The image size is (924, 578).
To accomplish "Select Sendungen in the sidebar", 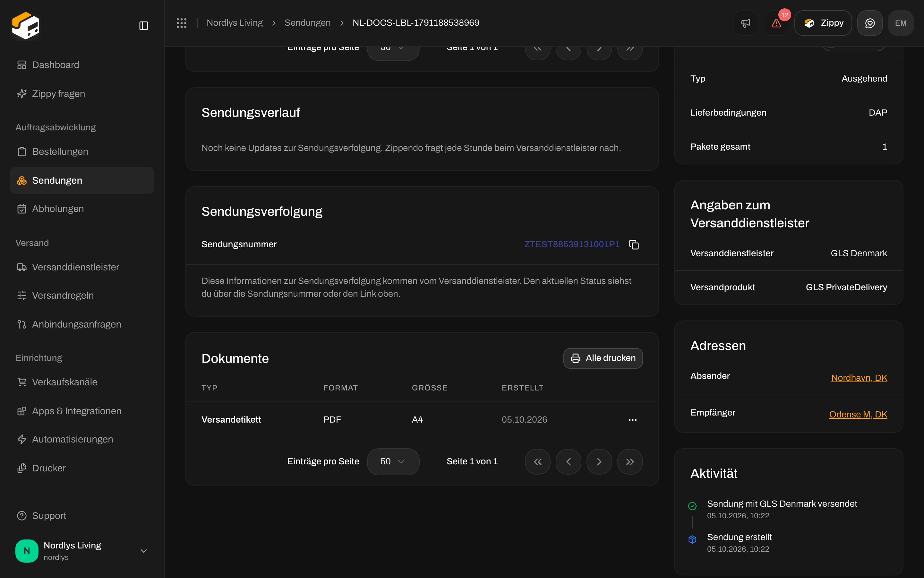I will [x=82, y=180].
